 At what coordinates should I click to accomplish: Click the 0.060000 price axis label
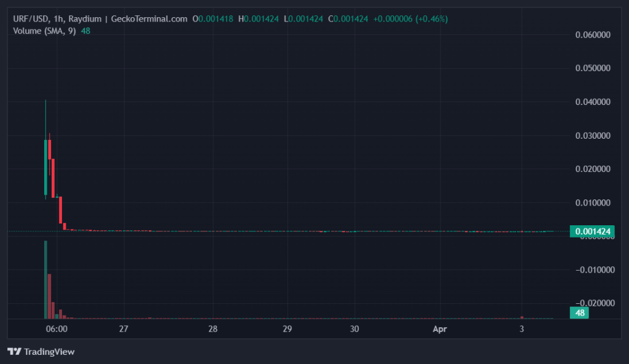click(x=592, y=35)
